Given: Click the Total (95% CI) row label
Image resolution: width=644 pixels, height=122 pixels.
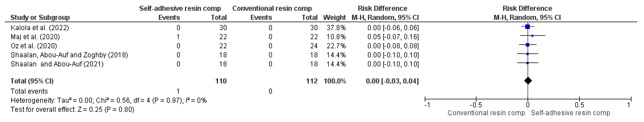Looking at the screenshot, I should click(x=32, y=81).
